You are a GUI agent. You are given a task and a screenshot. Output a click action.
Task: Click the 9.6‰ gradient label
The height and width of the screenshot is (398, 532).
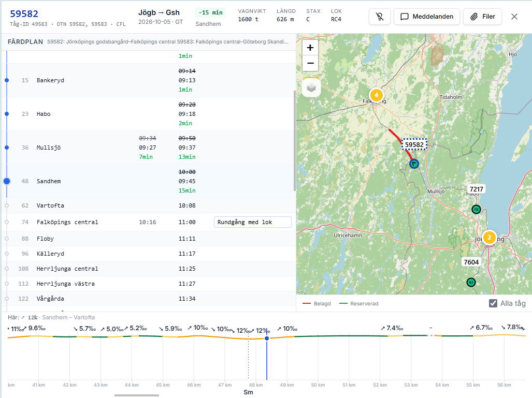point(34,328)
